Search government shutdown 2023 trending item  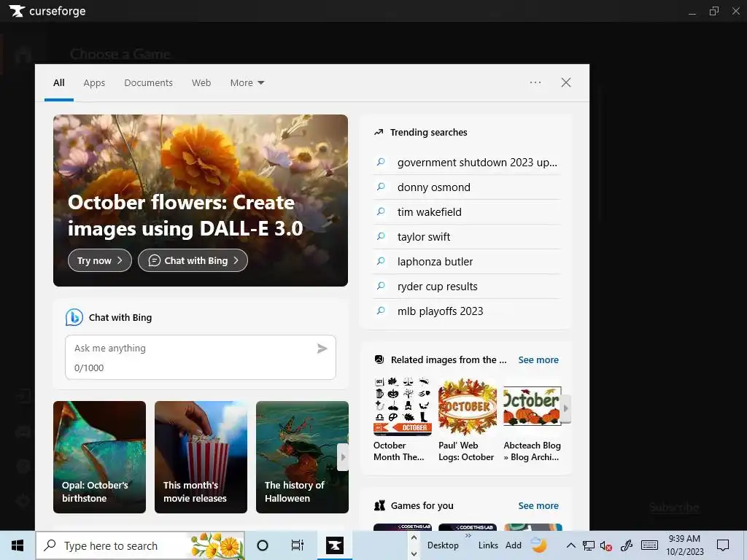click(x=467, y=163)
